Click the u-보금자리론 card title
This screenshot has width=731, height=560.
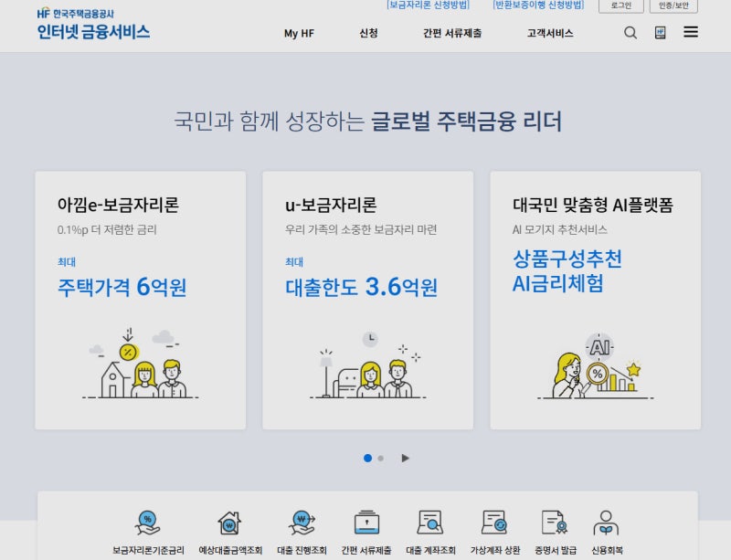(331, 205)
